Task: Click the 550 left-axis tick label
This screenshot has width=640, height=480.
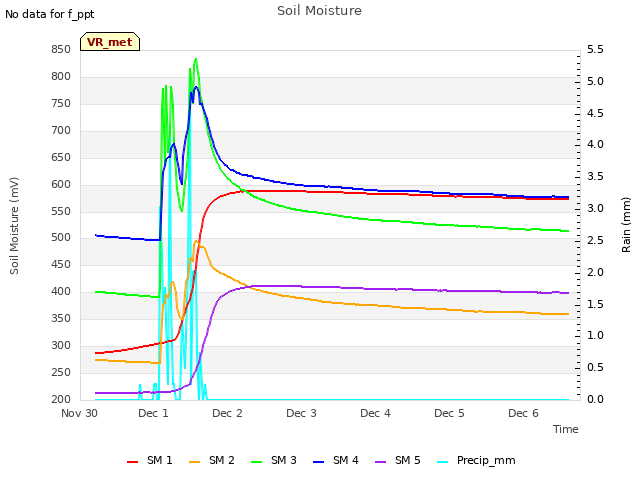Action: [61, 211]
